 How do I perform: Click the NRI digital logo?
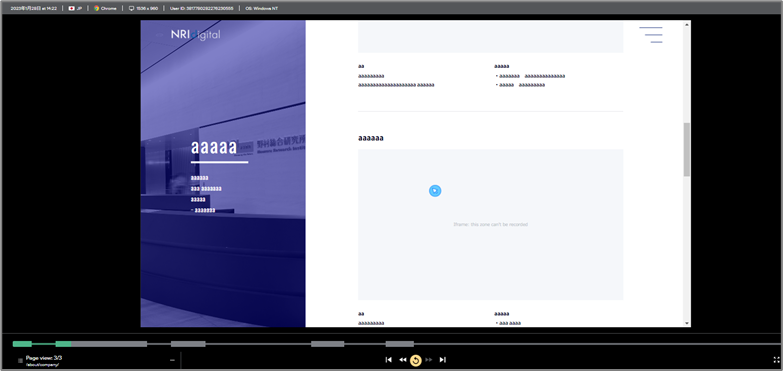pyautogui.click(x=195, y=35)
